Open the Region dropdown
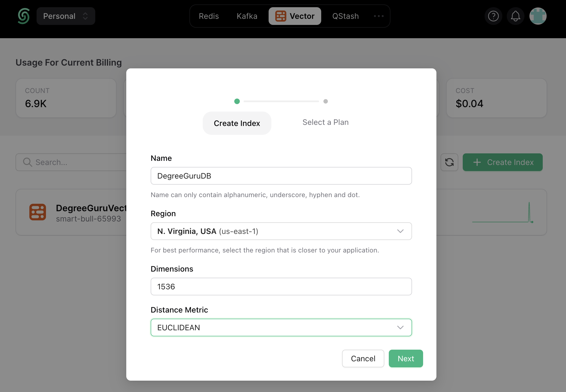This screenshot has height=392, width=566. click(281, 231)
